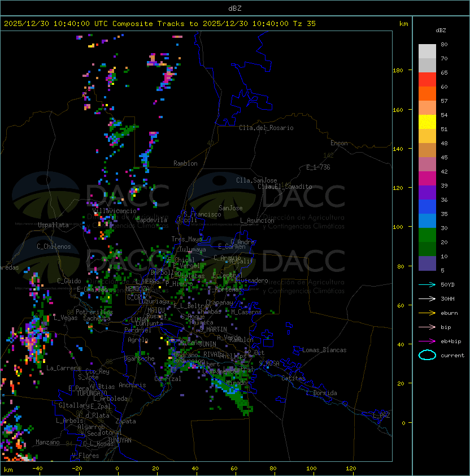Click the bip pink arrow legend icon
The height and width of the screenshot is (476, 470).
427,327
